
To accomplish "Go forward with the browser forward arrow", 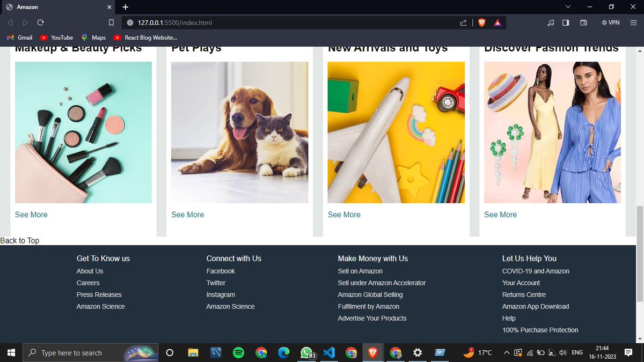I will [25, 23].
